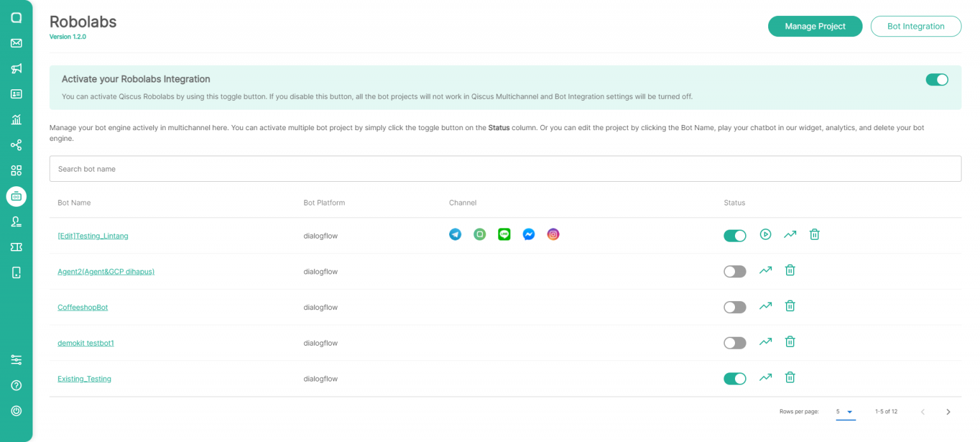Click the Manage Project button
Image resolution: width=980 pixels, height=442 pixels.
(815, 26)
